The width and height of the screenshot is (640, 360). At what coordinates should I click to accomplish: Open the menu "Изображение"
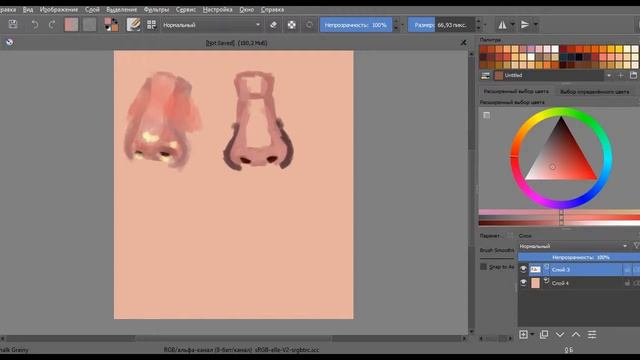58,9
